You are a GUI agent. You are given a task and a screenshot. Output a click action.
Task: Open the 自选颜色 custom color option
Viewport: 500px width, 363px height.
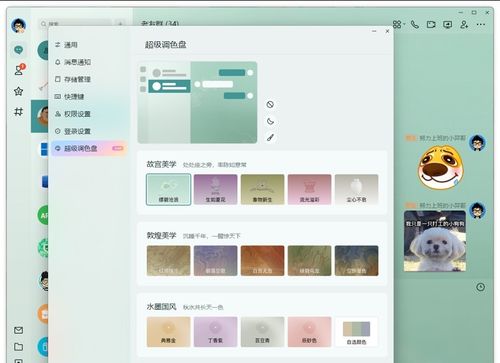click(357, 332)
